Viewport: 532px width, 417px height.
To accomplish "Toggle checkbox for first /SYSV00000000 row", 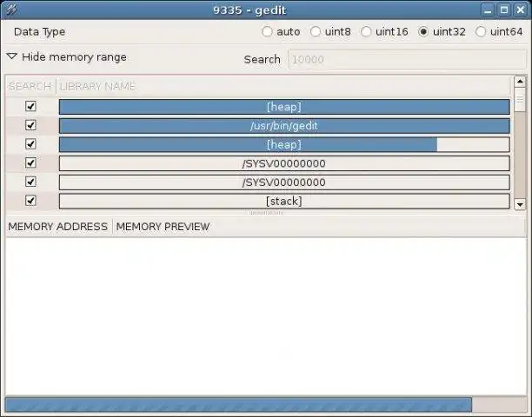I will point(30,163).
